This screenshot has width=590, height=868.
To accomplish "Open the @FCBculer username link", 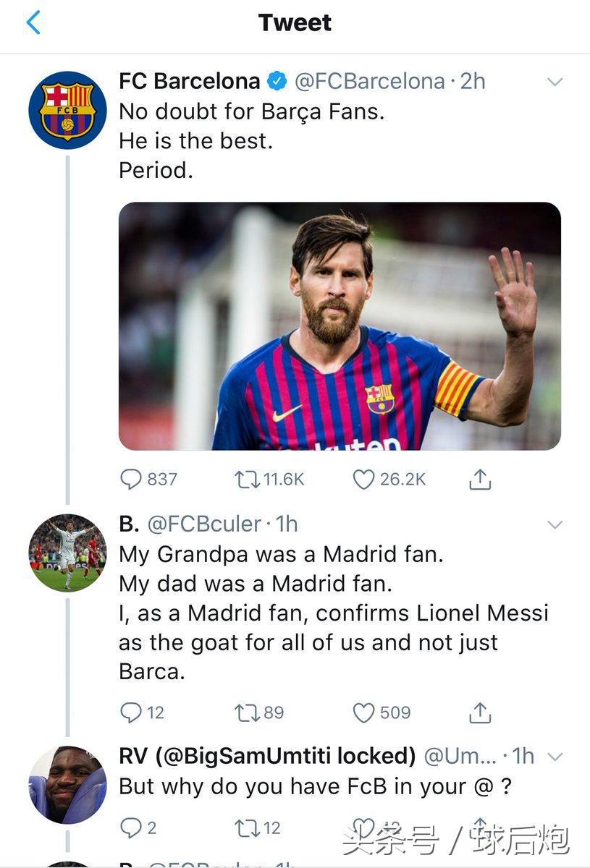I will (x=204, y=524).
